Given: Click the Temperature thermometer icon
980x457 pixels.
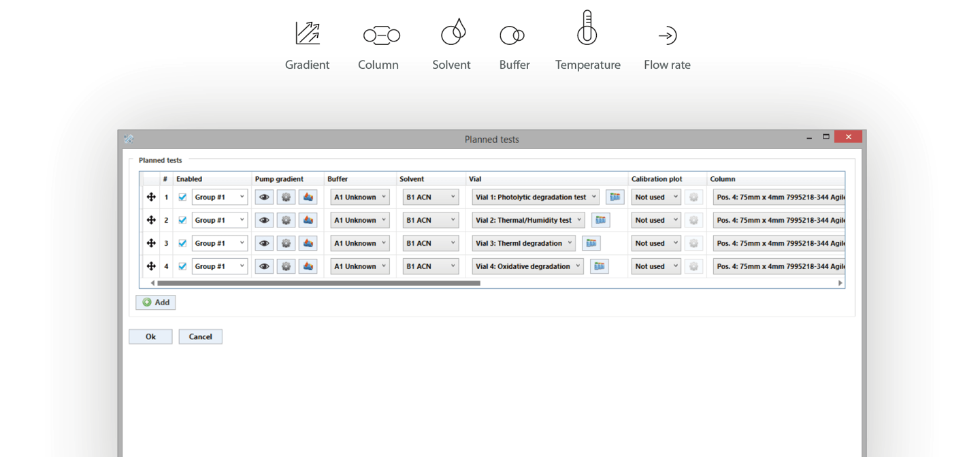Looking at the screenshot, I should [587, 29].
